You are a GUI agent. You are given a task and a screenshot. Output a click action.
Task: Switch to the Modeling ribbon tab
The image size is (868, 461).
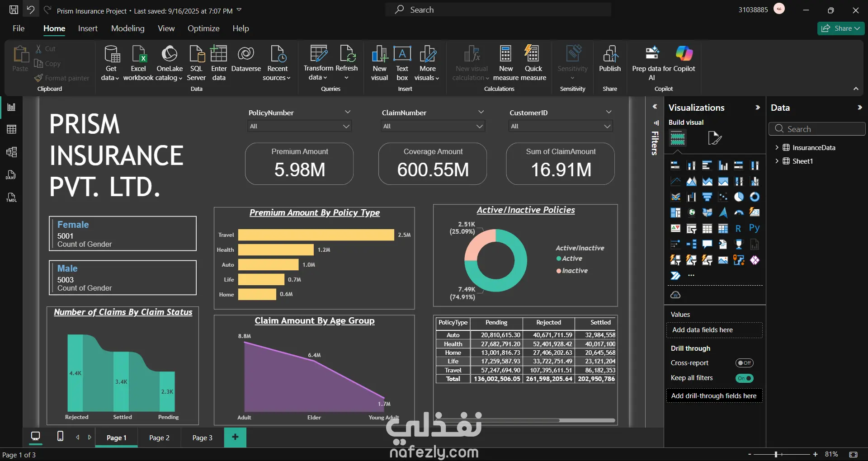pos(128,28)
